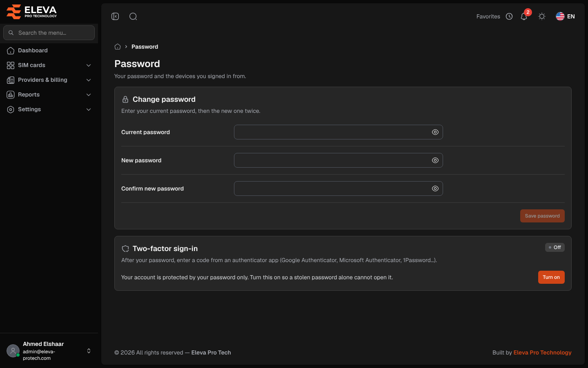Viewport: 588px width, 368px height.
Task: Click the admin@eleva-protech.com email text
Action: [39, 355]
